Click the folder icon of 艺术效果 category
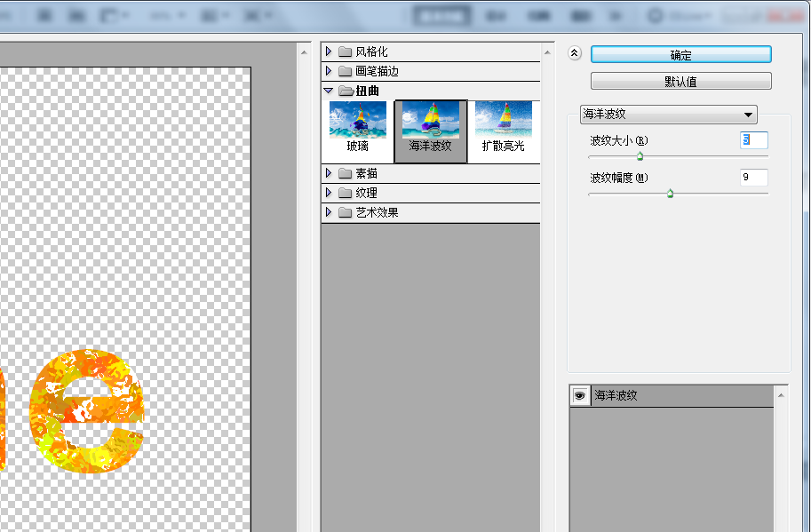This screenshot has height=532, width=811. pos(345,211)
